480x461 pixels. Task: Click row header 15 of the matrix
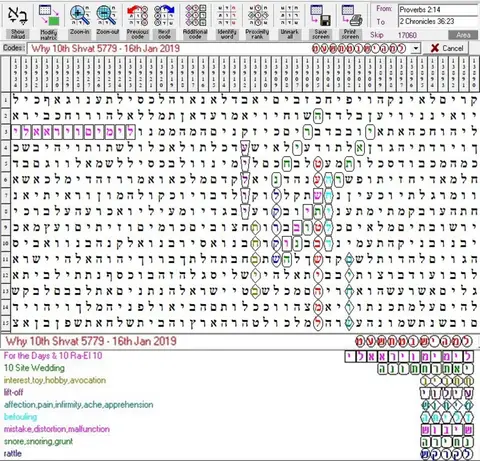[x=5, y=323]
